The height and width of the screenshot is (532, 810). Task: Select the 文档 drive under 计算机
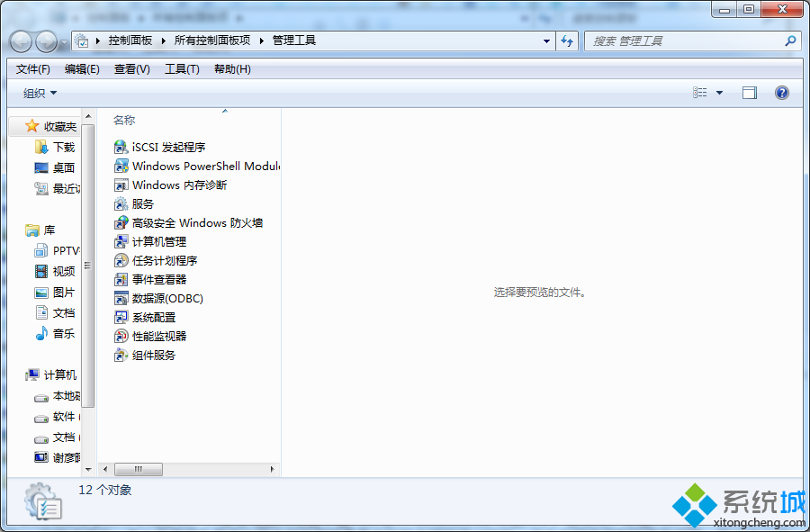click(58, 438)
